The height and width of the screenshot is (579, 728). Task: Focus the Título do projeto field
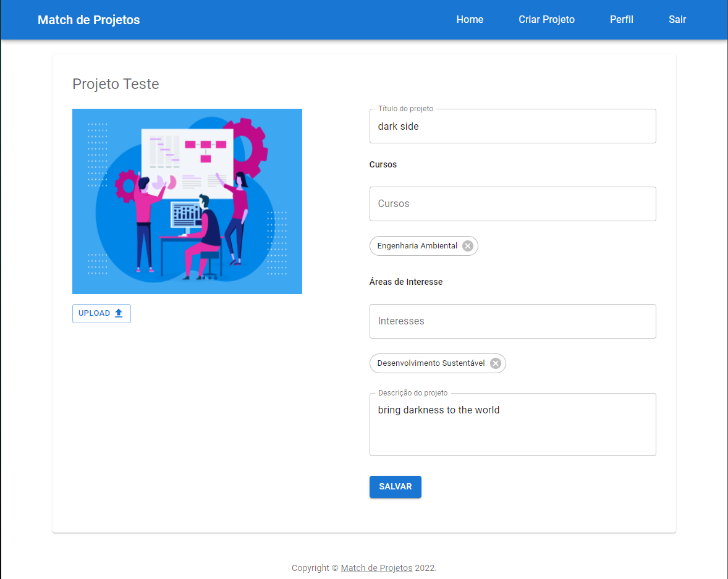coord(512,126)
